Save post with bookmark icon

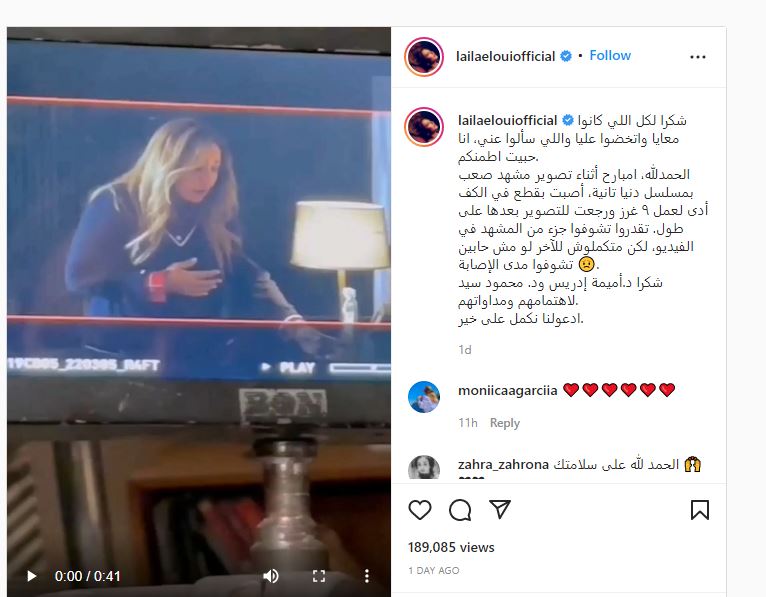700,510
